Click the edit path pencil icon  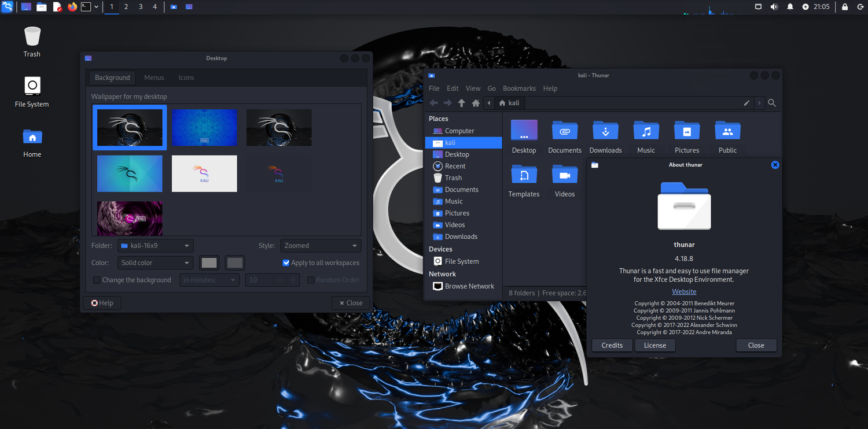point(746,103)
